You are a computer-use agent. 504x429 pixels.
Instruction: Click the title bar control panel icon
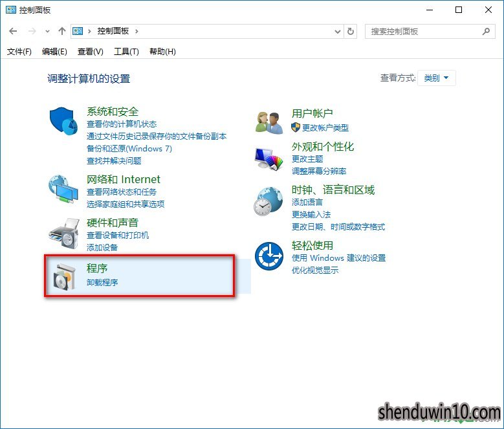pos(10,10)
